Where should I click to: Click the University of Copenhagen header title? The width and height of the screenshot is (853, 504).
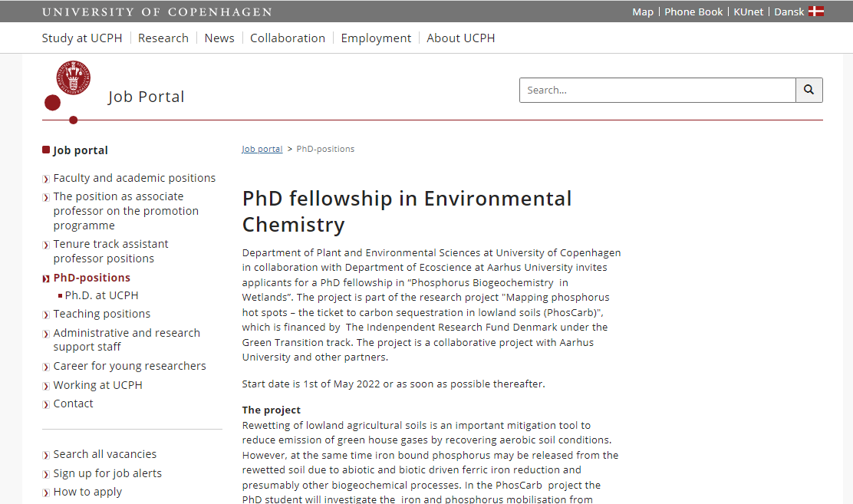157,12
